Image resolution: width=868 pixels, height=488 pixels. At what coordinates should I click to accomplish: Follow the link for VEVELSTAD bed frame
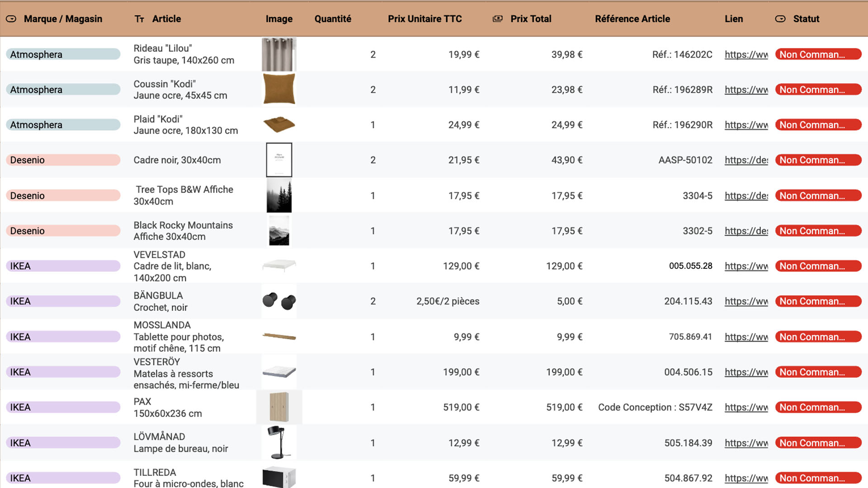coord(746,266)
